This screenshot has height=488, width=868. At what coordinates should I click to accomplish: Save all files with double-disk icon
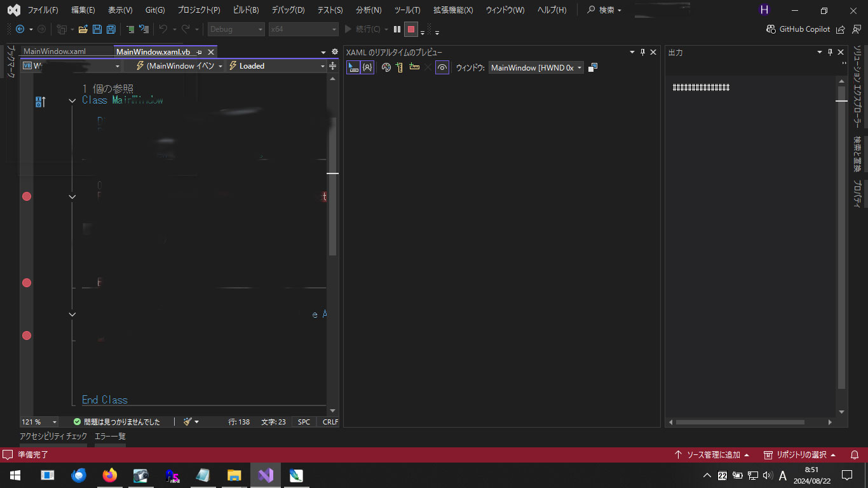pyautogui.click(x=111, y=29)
